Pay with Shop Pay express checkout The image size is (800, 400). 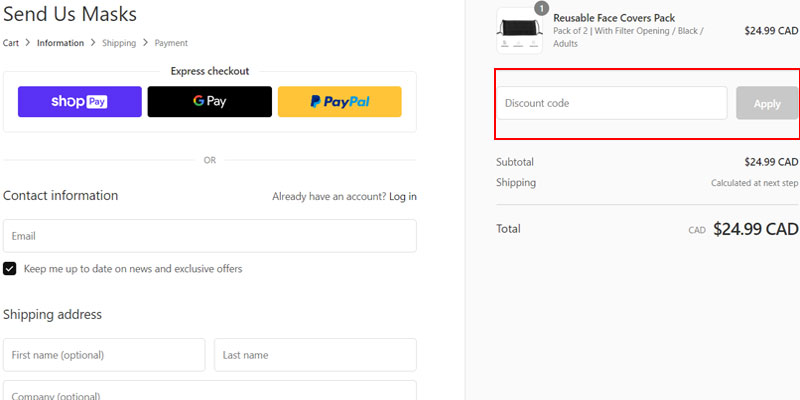[79, 101]
